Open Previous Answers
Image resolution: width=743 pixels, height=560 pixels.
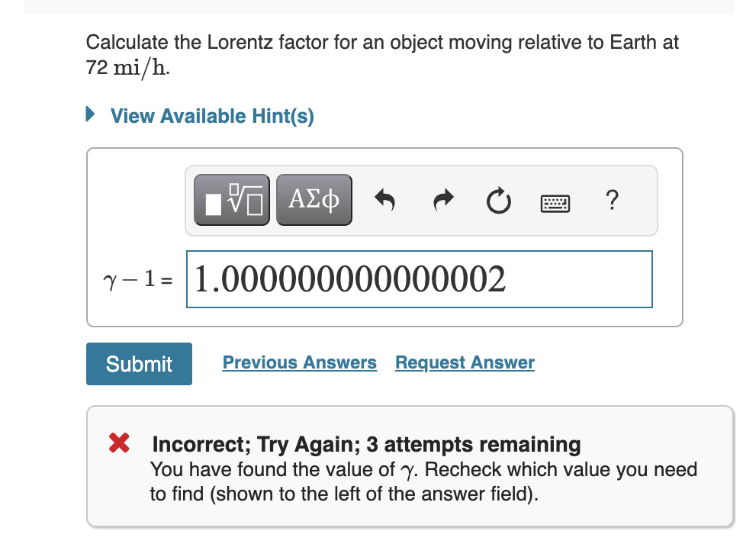299,362
